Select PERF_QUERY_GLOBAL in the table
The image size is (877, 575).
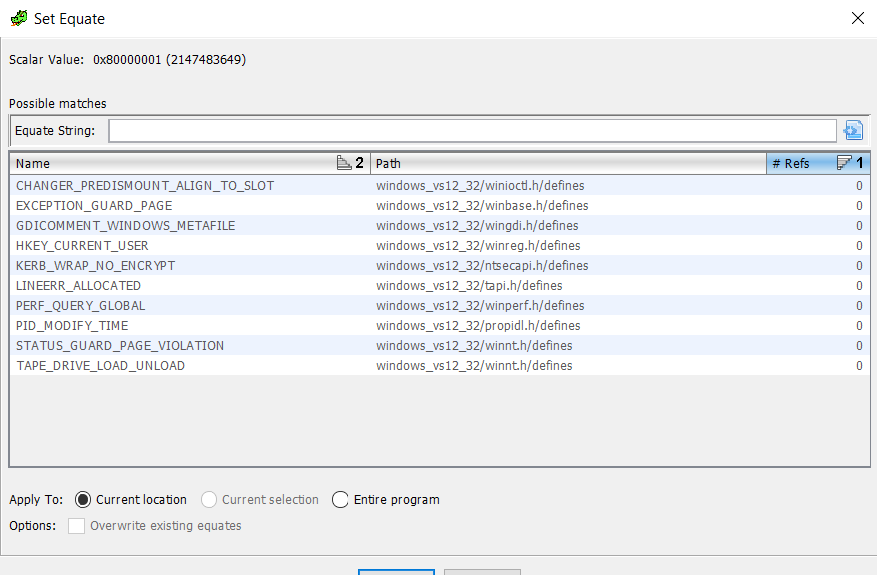coord(80,306)
